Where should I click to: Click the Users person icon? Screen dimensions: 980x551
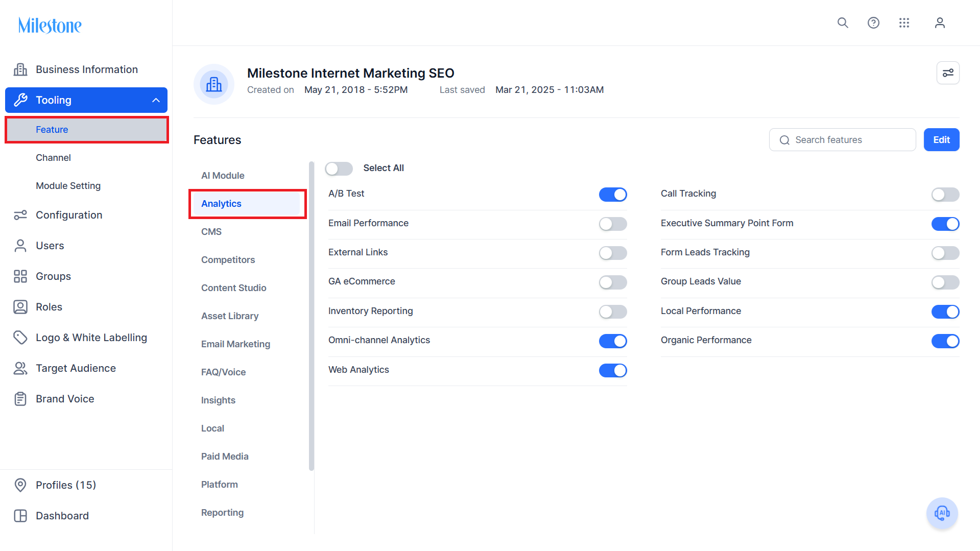click(x=20, y=246)
